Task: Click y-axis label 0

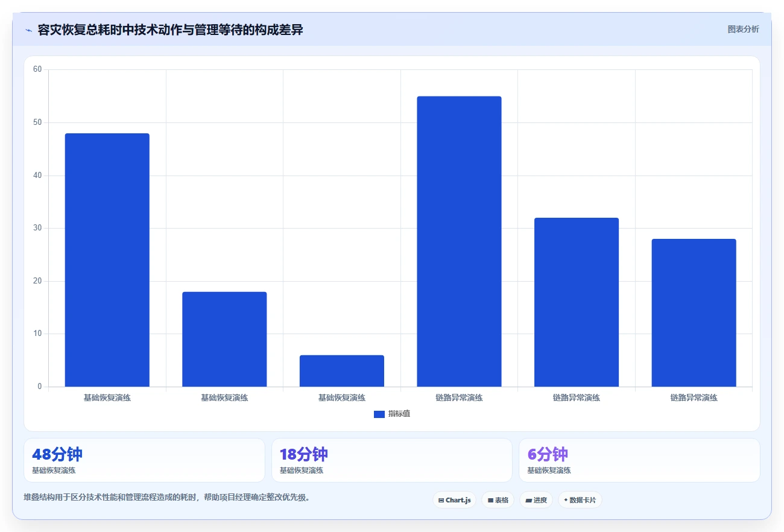Action: pyautogui.click(x=39, y=387)
